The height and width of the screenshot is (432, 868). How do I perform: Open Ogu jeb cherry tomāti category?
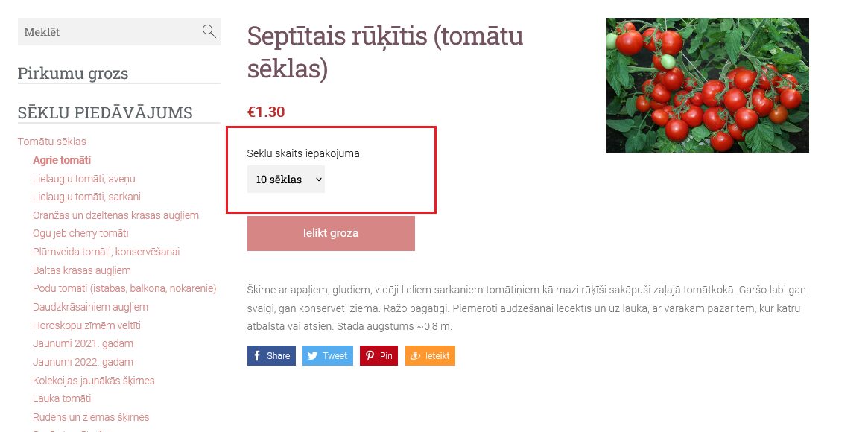click(80, 233)
